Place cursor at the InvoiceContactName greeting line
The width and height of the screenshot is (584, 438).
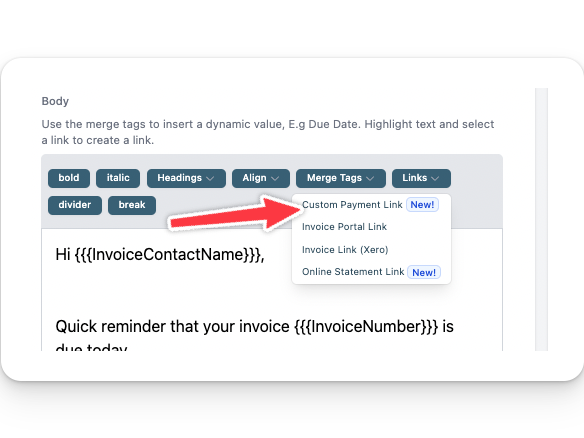[x=160, y=255]
